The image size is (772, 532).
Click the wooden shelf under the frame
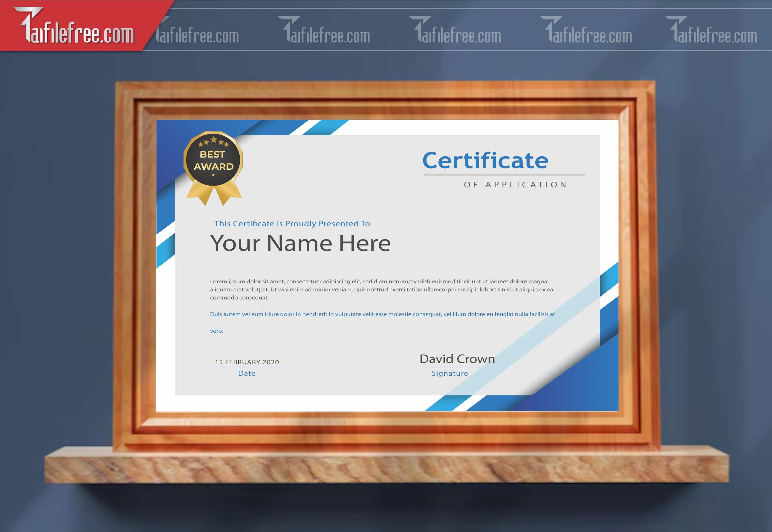(x=387, y=465)
